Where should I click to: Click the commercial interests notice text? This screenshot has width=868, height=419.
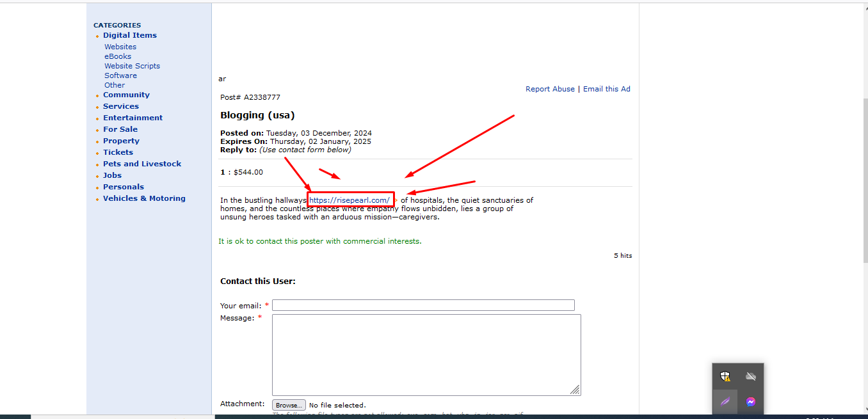pos(320,241)
